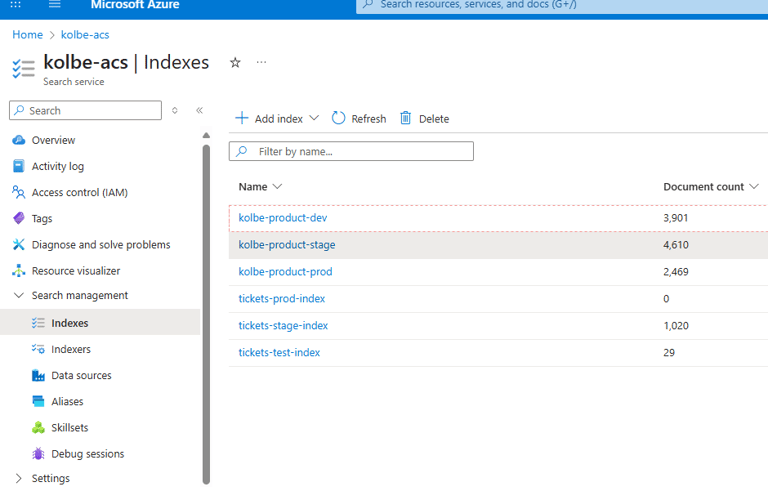Click the favorite star icon

(235, 63)
